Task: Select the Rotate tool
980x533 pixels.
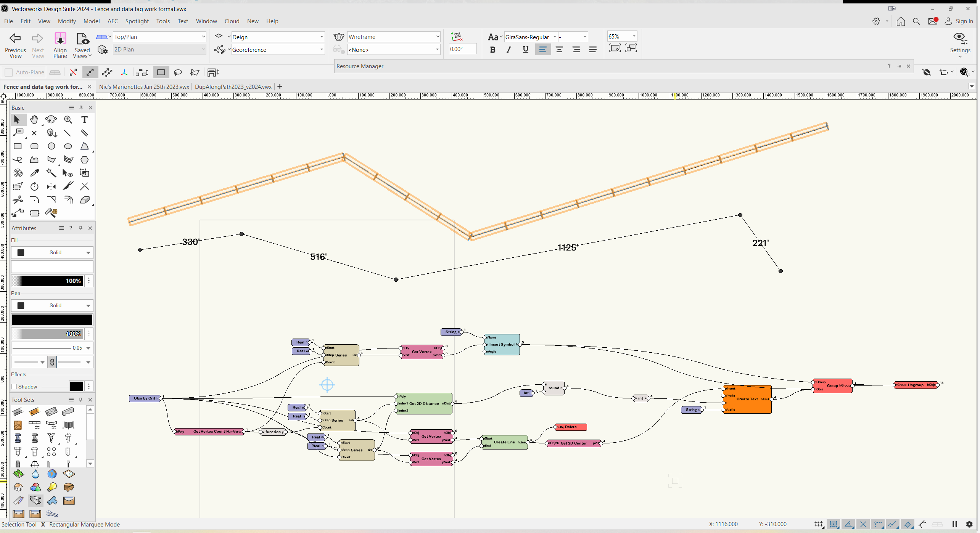Action: tap(34, 186)
